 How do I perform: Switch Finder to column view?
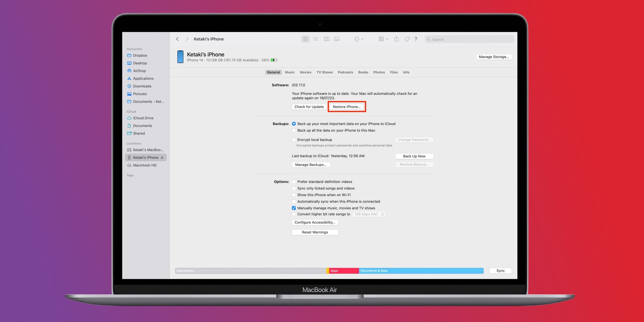326,39
